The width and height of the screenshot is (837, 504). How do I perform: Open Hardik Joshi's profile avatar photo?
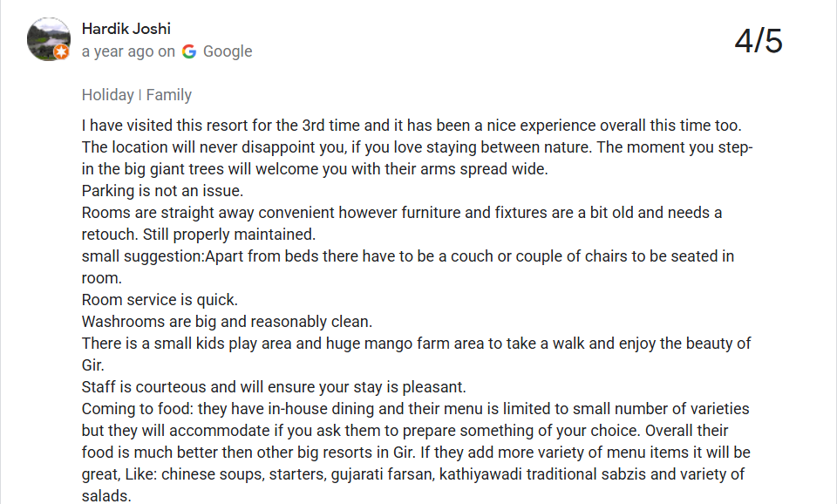pos(49,39)
